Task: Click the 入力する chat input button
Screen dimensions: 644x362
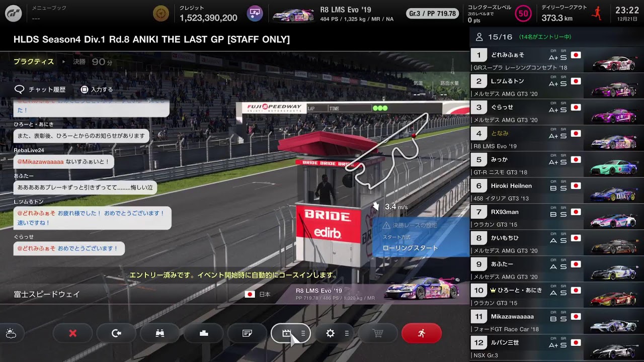Action: pyautogui.click(x=97, y=89)
